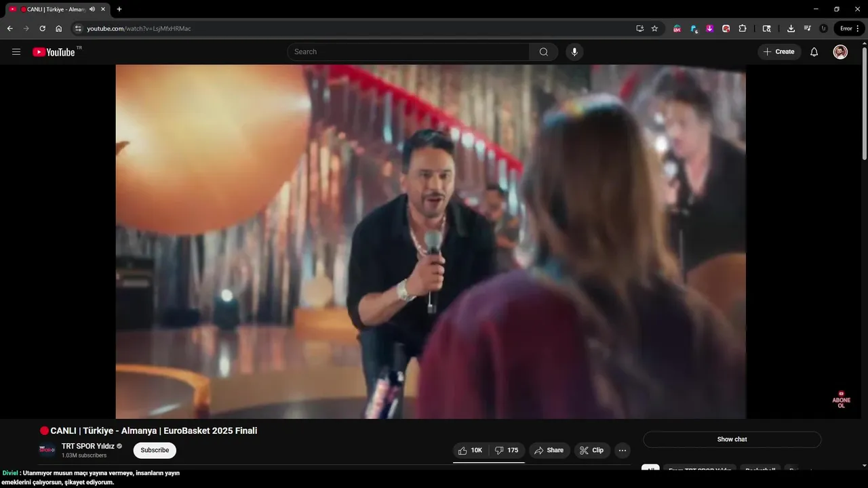Open the search tabs toolbar icon
The height and width of the screenshot is (488, 868).
click(x=767, y=28)
